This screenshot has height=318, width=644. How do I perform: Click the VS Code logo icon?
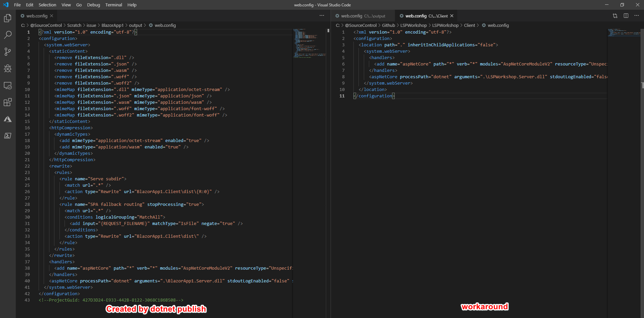(6, 5)
